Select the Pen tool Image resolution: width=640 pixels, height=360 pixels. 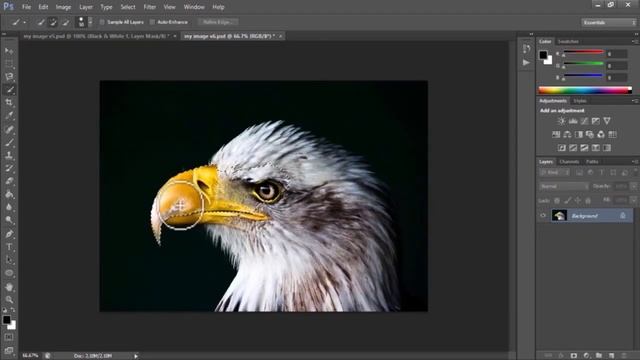(x=9, y=234)
